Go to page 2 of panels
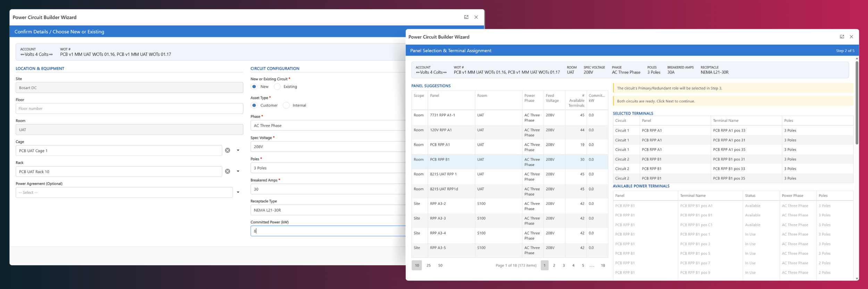 (x=554, y=265)
